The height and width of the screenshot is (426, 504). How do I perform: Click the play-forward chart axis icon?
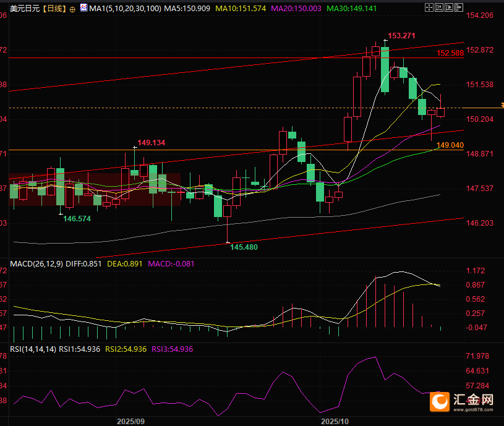[449, 7]
